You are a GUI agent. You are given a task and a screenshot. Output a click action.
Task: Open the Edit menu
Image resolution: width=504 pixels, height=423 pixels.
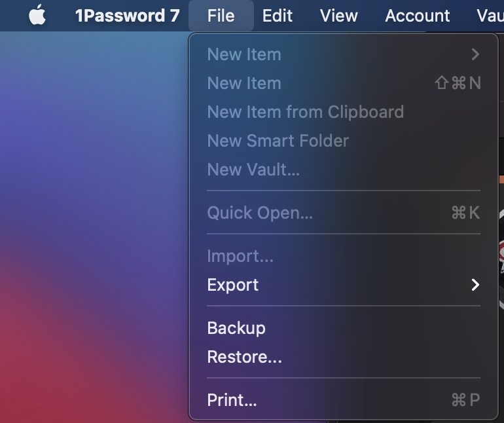[x=277, y=16]
